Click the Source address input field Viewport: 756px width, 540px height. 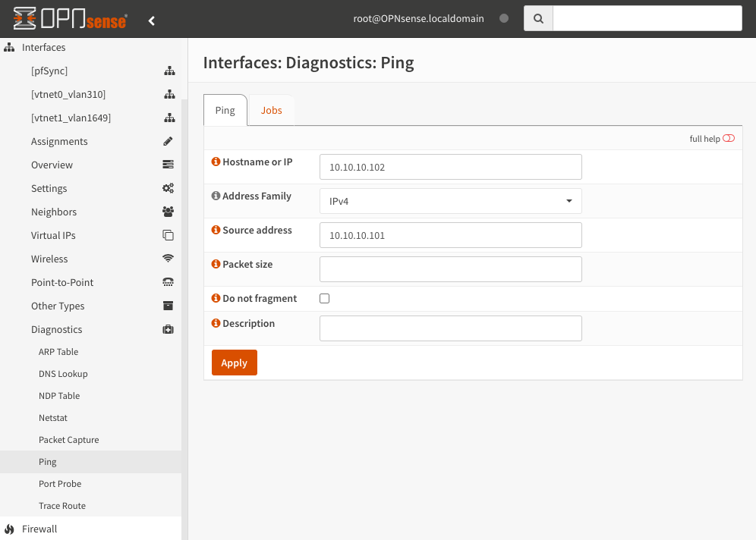tap(450, 235)
